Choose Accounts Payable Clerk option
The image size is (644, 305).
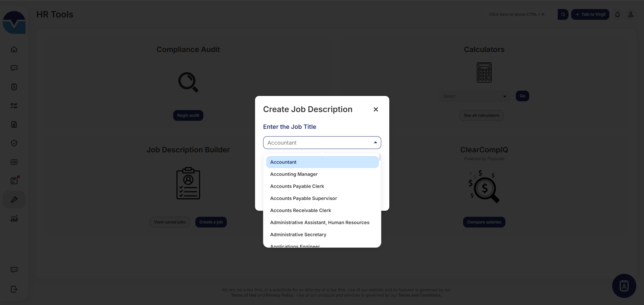322,186
